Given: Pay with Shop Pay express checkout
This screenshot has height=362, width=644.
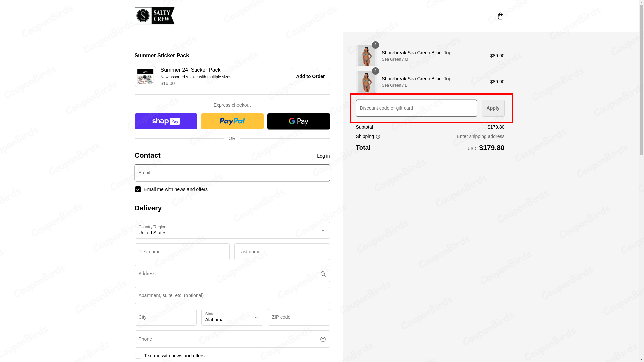Looking at the screenshot, I should pyautogui.click(x=165, y=121).
